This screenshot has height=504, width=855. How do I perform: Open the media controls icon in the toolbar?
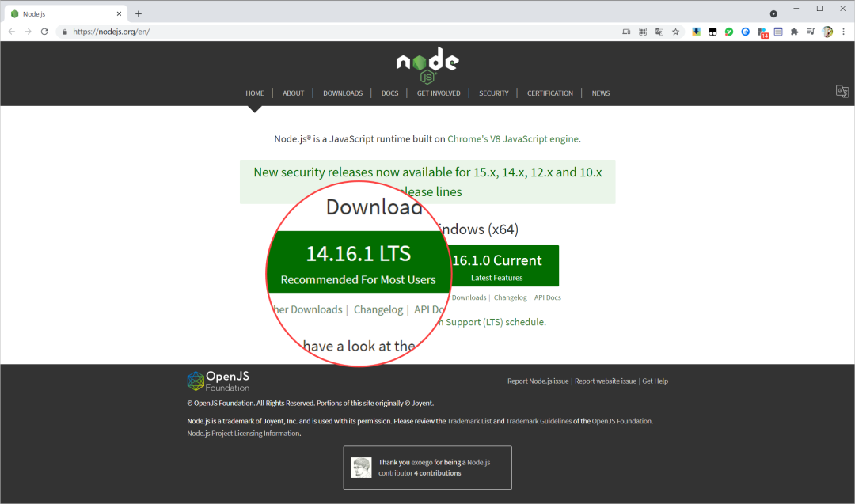pyautogui.click(x=811, y=32)
